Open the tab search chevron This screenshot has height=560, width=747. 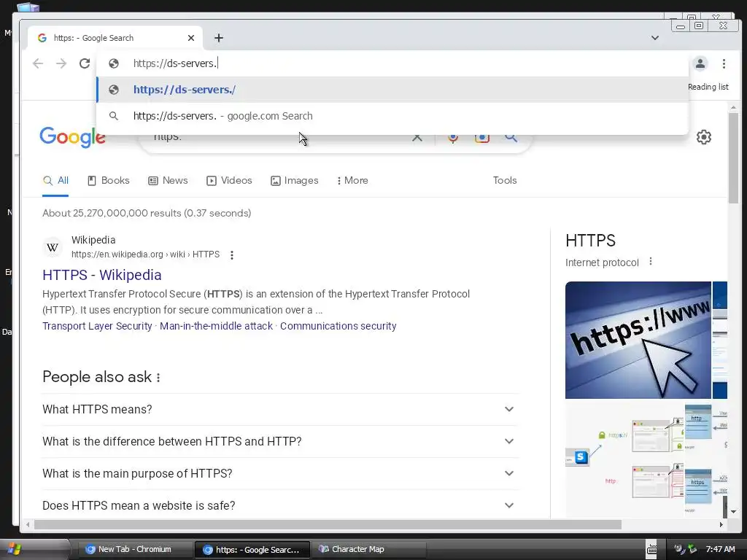pos(655,38)
